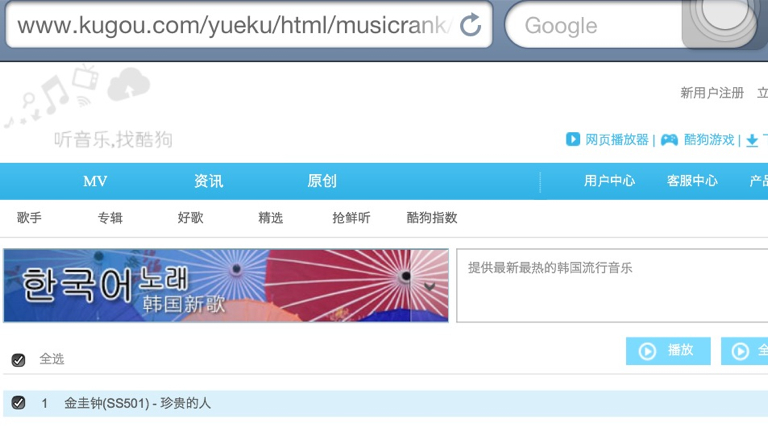Click the 新用户注册 link
The width and height of the screenshot is (768, 428).
[712, 93]
